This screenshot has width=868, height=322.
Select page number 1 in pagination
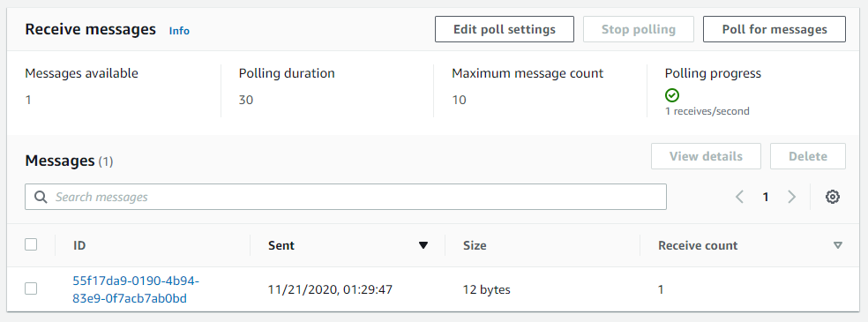click(x=766, y=197)
